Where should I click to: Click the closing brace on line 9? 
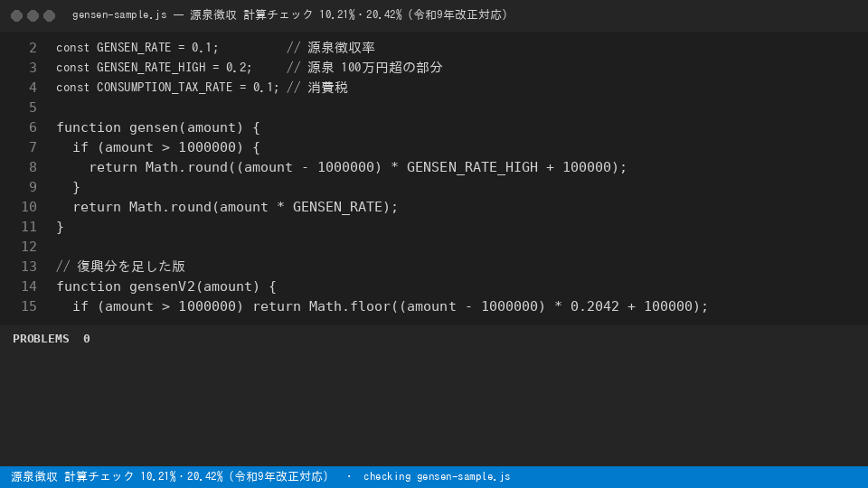click(x=76, y=188)
